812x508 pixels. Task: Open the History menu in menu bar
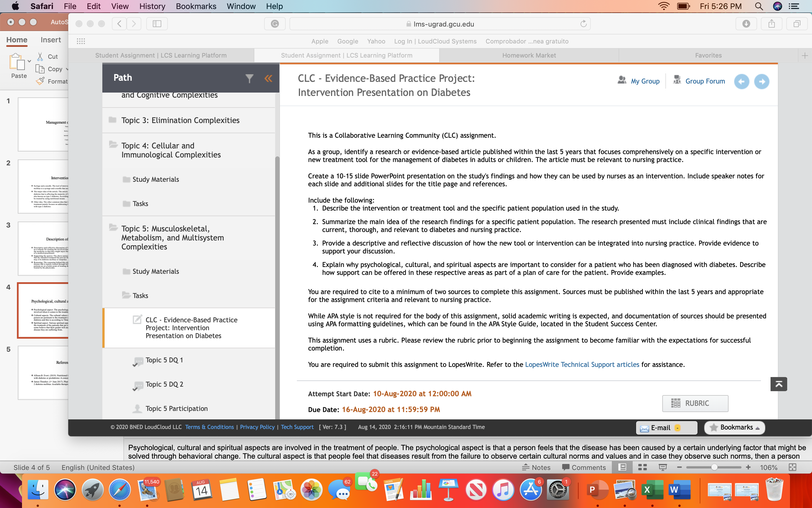(152, 6)
